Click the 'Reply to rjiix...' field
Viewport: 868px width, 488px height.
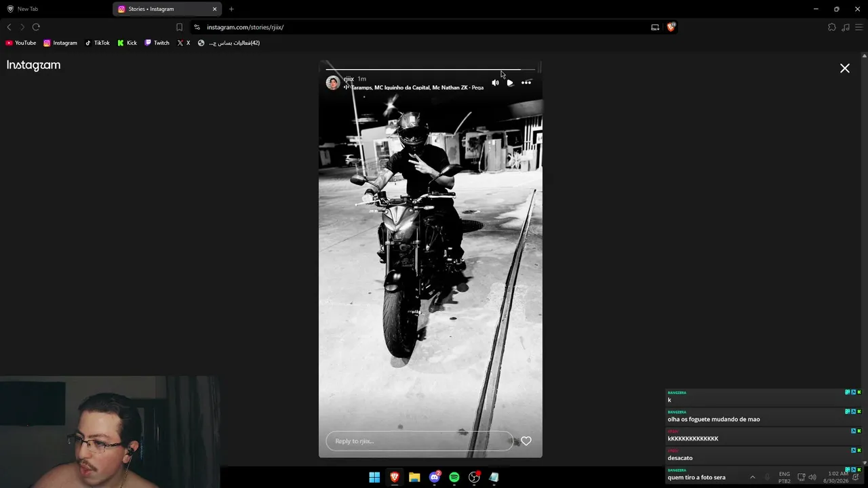click(419, 441)
